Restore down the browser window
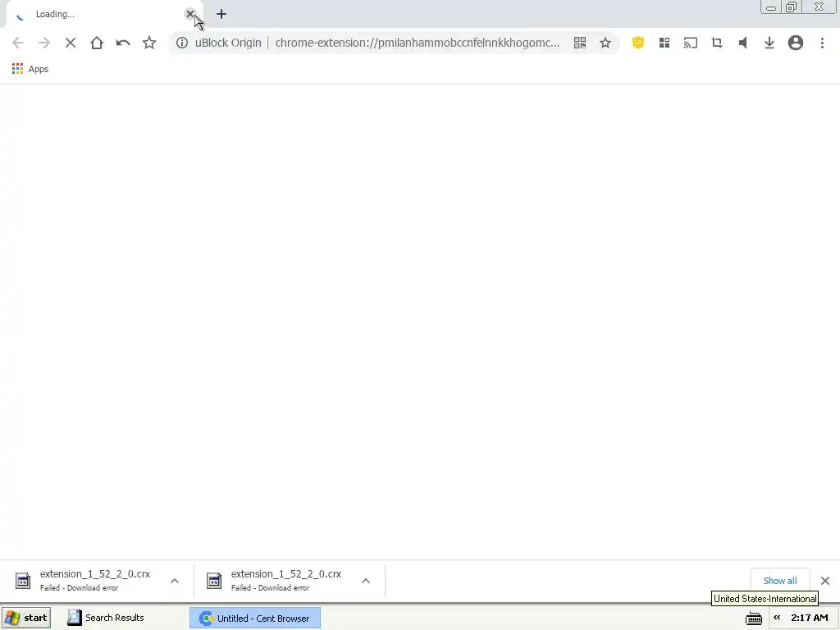Viewport: 840px width, 630px height. 791,7
